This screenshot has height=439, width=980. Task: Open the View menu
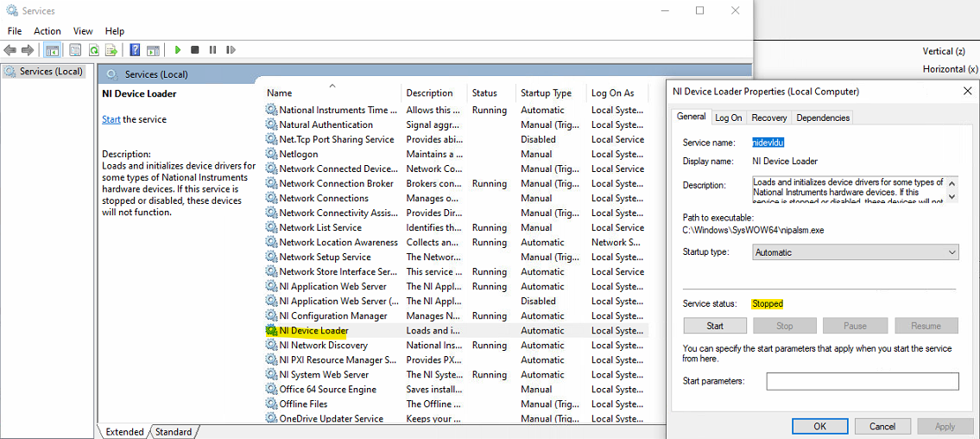point(83,30)
